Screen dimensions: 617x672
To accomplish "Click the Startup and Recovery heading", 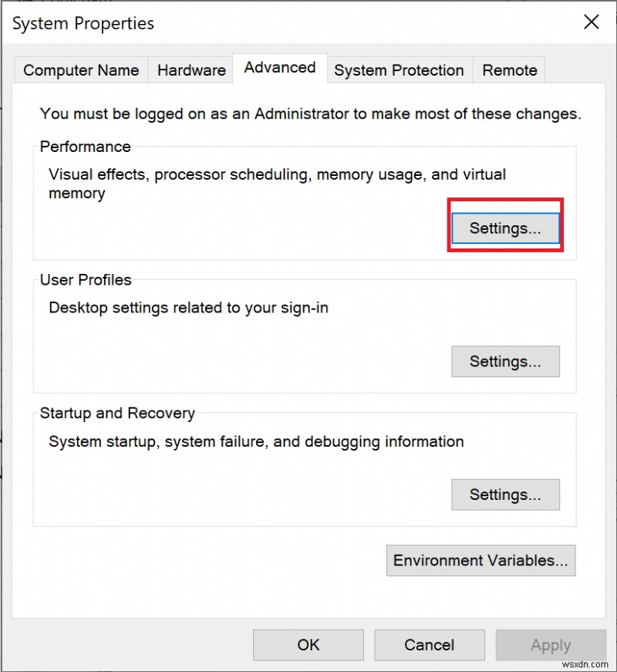I will pos(117,413).
